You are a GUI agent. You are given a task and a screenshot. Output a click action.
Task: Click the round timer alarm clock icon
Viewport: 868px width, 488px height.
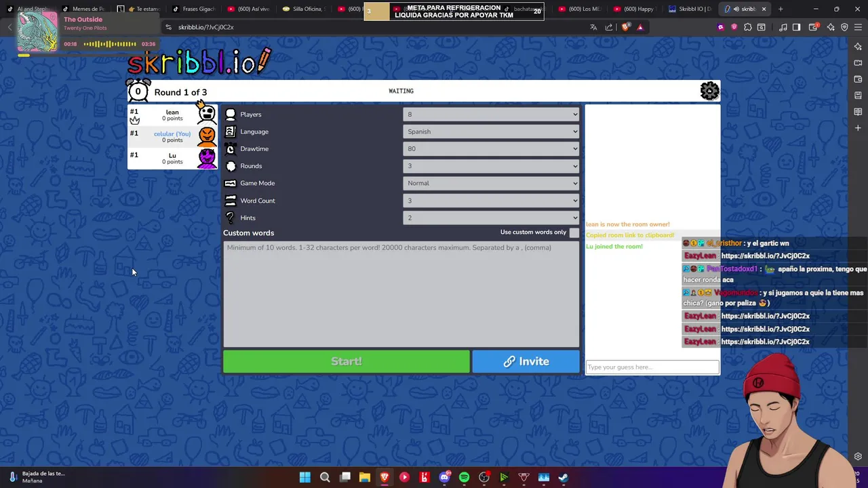(x=138, y=91)
